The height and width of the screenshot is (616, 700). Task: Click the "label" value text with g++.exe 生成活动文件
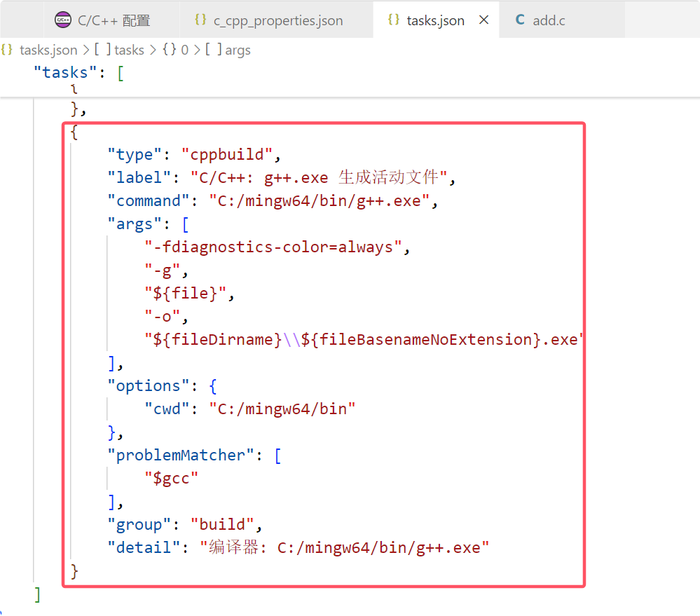click(319, 177)
